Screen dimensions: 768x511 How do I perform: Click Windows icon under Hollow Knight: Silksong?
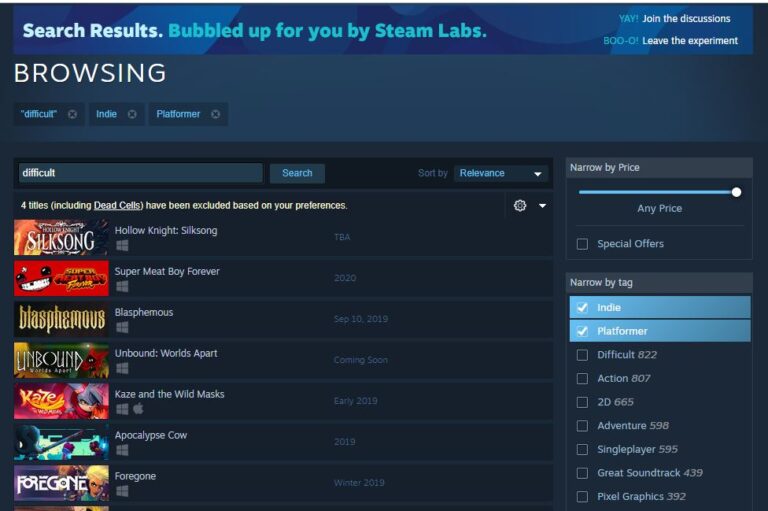point(122,245)
